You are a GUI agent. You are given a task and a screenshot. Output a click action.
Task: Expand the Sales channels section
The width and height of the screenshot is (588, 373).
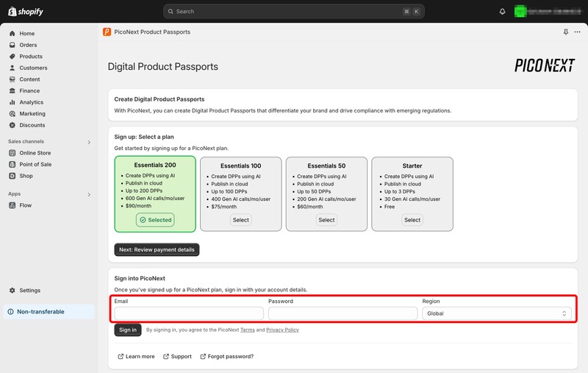[89, 142]
